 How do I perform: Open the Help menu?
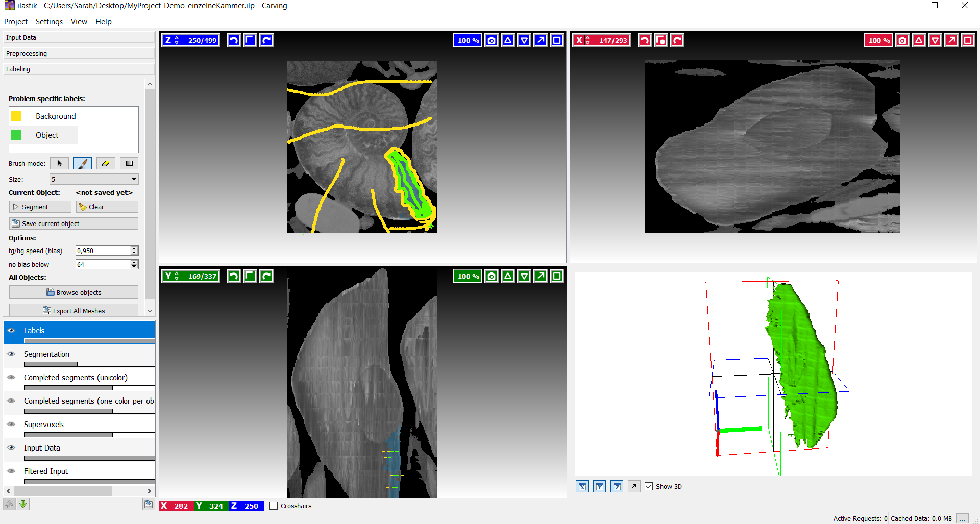104,21
